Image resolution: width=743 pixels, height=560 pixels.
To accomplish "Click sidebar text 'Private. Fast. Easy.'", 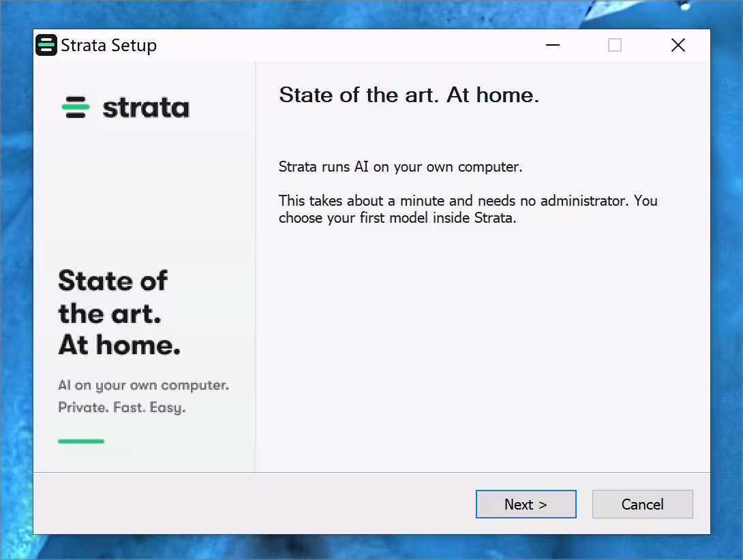I will tap(122, 407).
